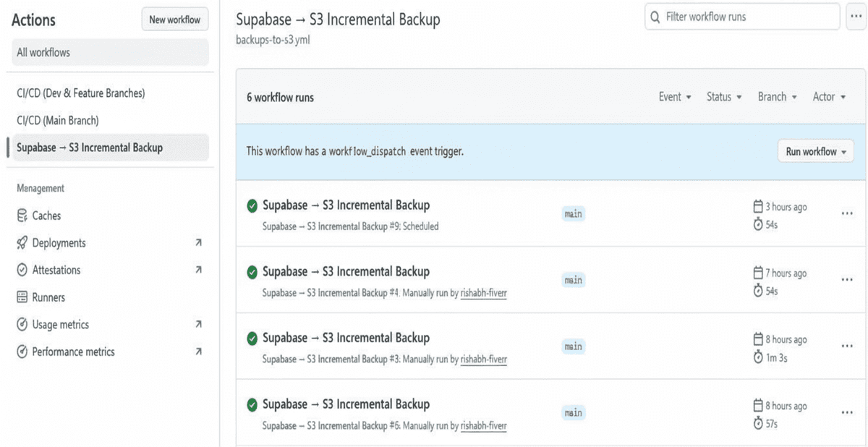Open the top-right three-dot options button
This screenshot has width=868, height=447.
pos(856,17)
